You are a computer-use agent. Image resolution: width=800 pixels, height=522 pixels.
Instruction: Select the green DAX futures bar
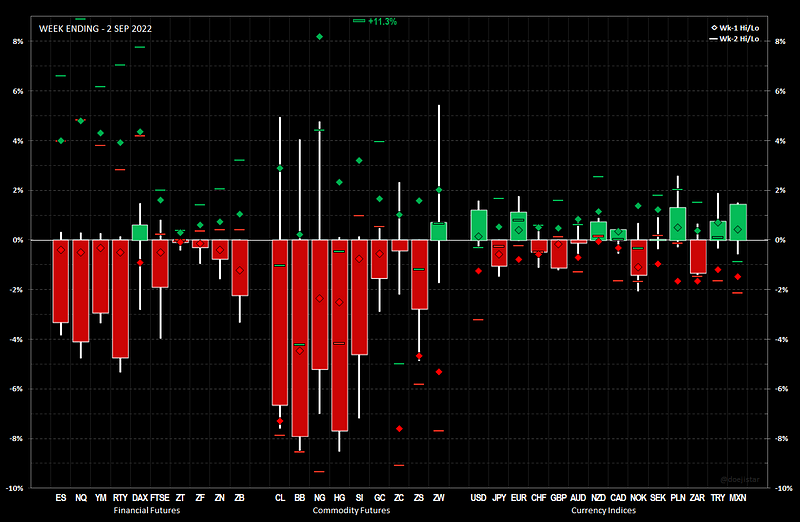[140, 232]
